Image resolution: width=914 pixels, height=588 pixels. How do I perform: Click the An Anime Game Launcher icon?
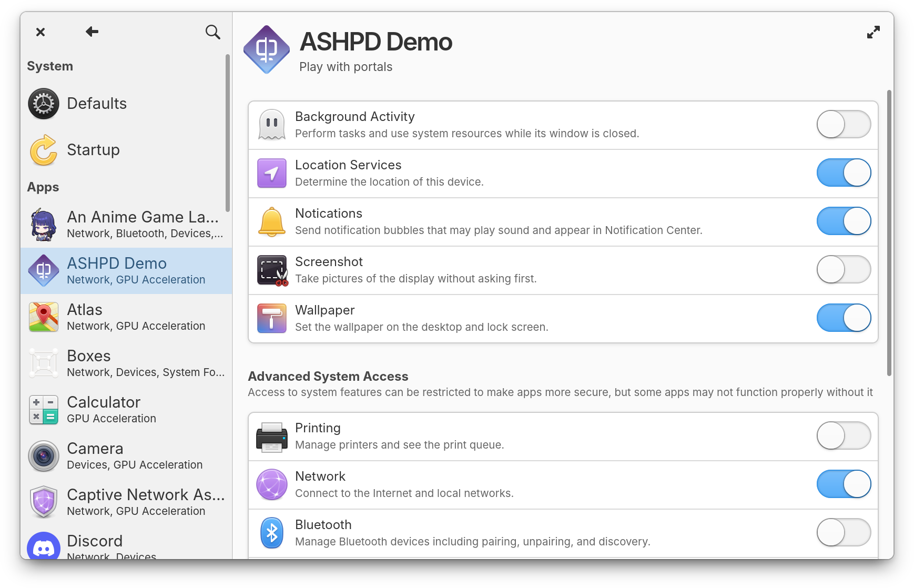pyautogui.click(x=44, y=225)
